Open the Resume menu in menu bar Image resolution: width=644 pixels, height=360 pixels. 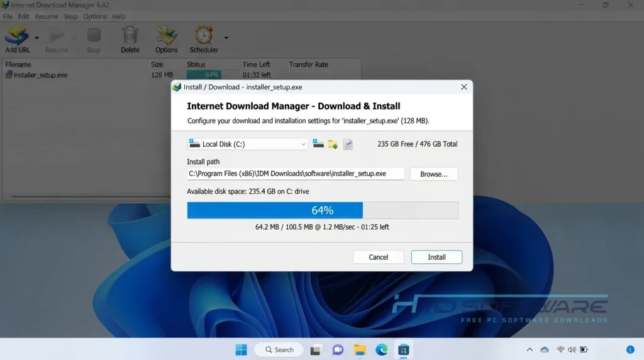[47, 16]
